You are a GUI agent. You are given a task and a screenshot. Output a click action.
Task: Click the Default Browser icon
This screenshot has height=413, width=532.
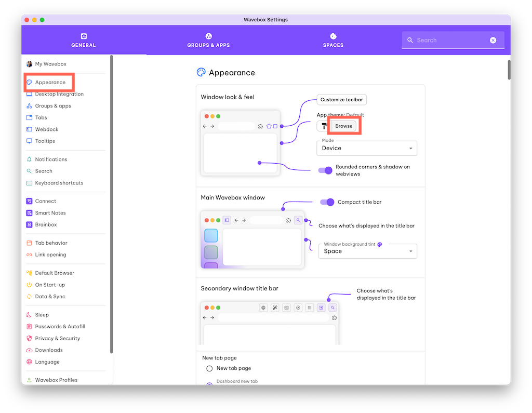29,273
